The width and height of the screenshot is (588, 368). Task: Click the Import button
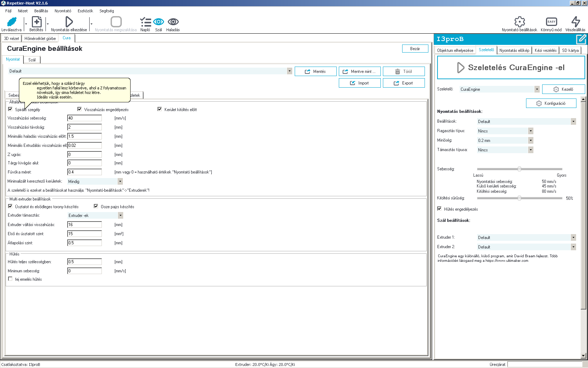click(360, 83)
